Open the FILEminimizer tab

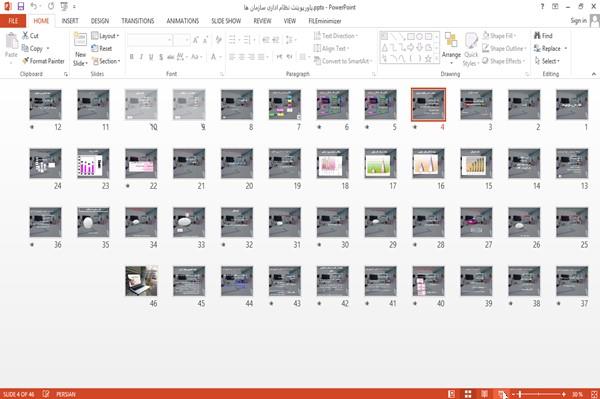tap(324, 21)
